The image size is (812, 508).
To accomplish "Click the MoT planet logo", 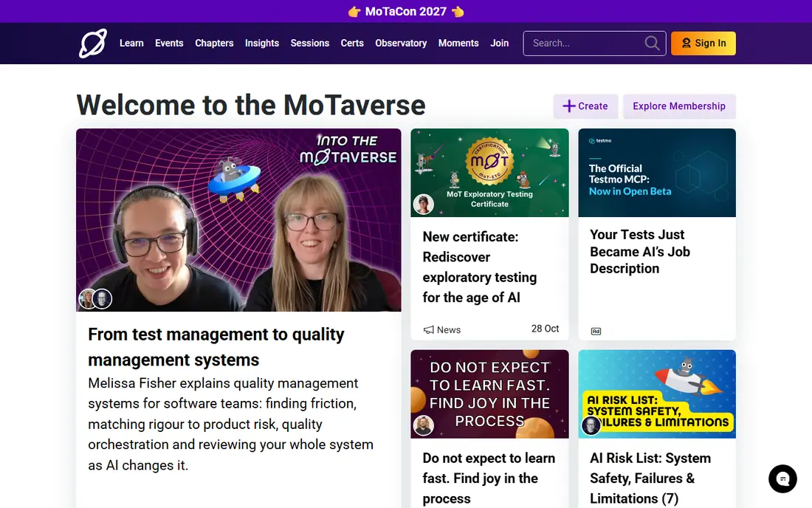I will coord(93,43).
